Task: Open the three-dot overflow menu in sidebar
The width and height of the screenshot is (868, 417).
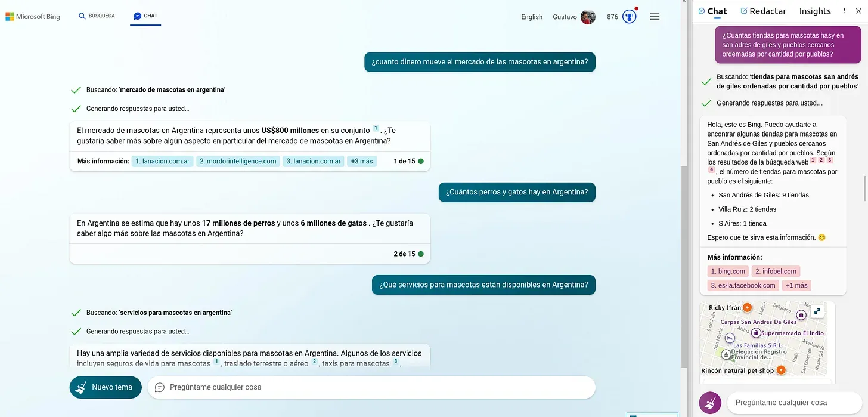Action: (x=844, y=11)
